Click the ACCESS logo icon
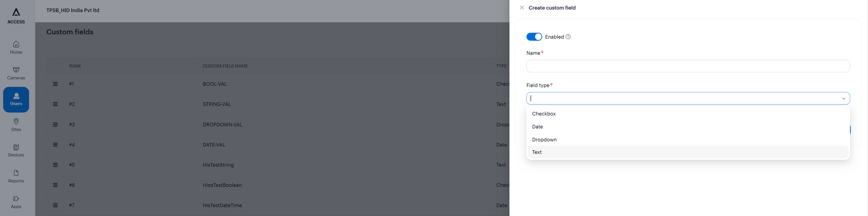868x216 pixels. (x=16, y=12)
